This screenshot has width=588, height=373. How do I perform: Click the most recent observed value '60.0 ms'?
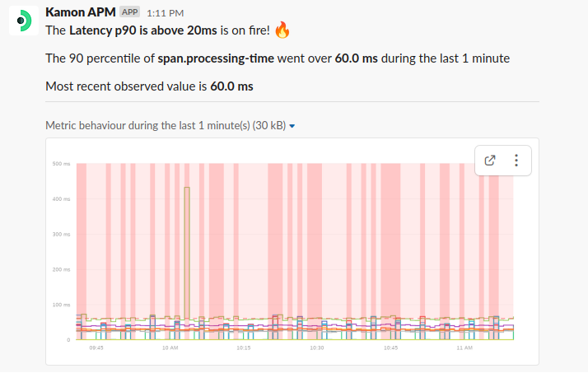tap(231, 86)
